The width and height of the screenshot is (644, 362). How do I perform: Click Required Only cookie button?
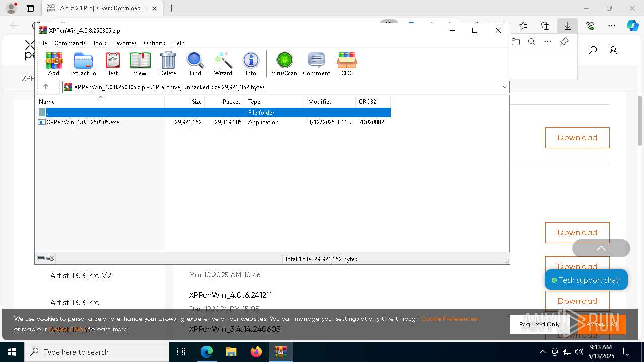coord(539,324)
